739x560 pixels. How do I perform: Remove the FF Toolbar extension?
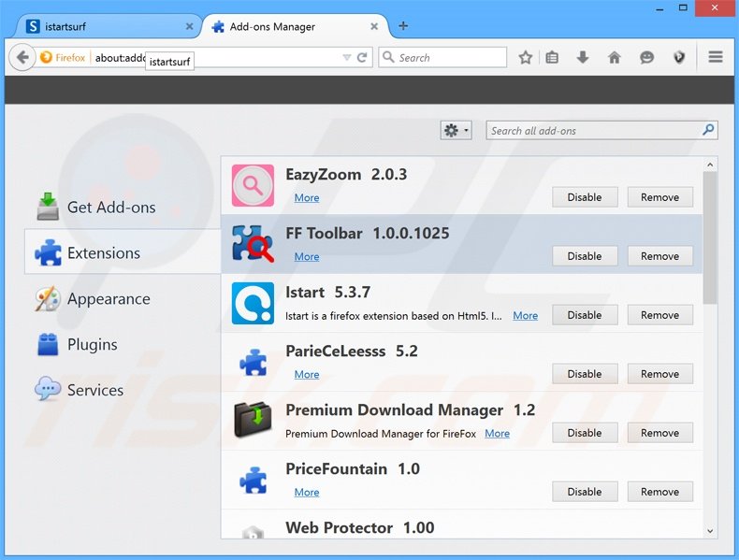[659, 256]
